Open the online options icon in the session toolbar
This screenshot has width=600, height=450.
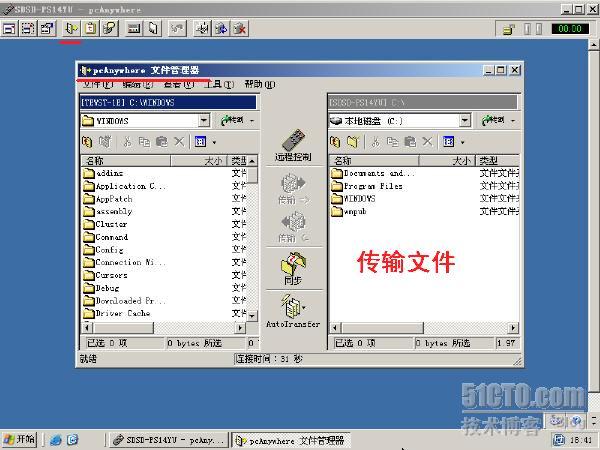[47, 29]
